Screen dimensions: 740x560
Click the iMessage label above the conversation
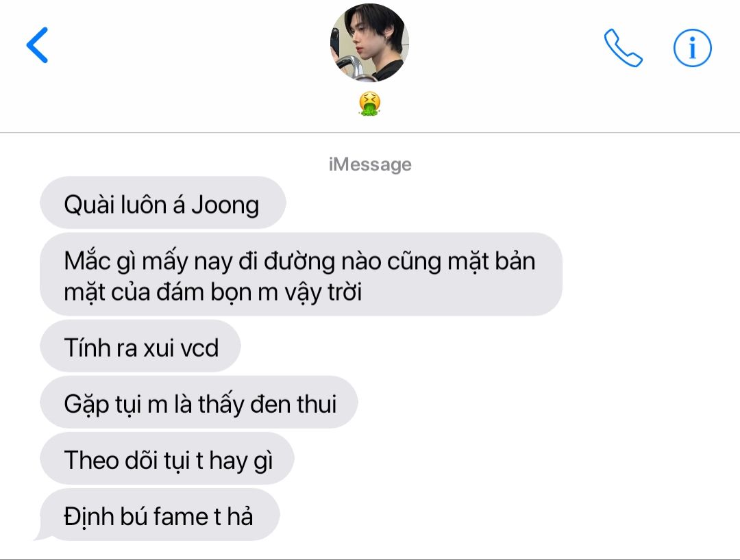(370, 164)
